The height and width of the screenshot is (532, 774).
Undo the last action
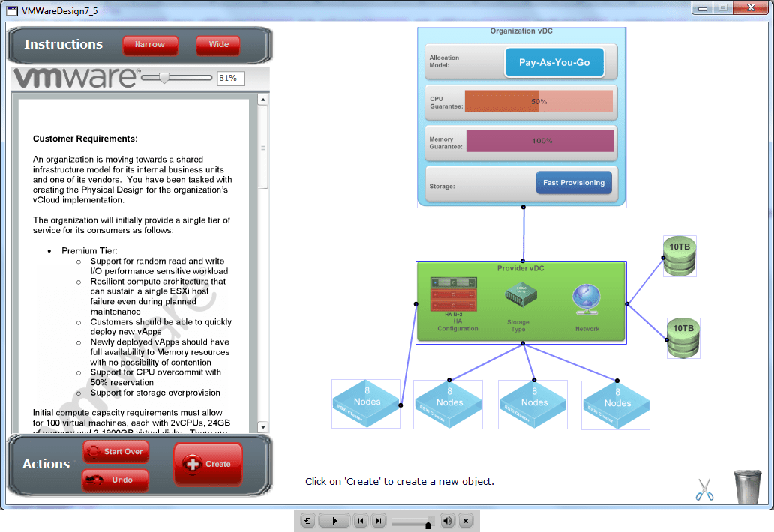tap(115, 480)
